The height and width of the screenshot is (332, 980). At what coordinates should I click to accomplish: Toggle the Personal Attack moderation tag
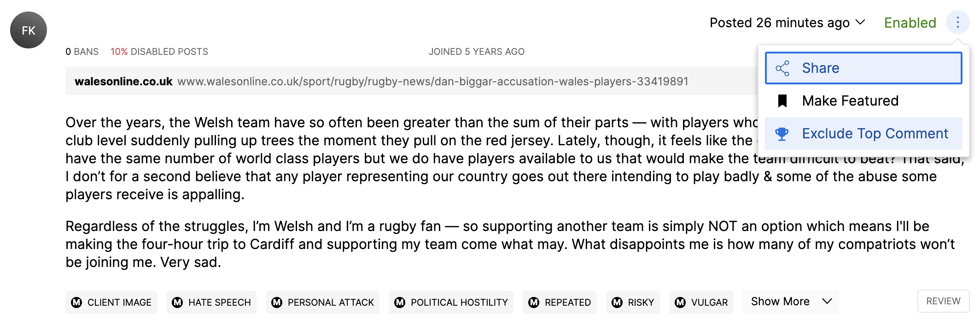[x=322, y=302]
